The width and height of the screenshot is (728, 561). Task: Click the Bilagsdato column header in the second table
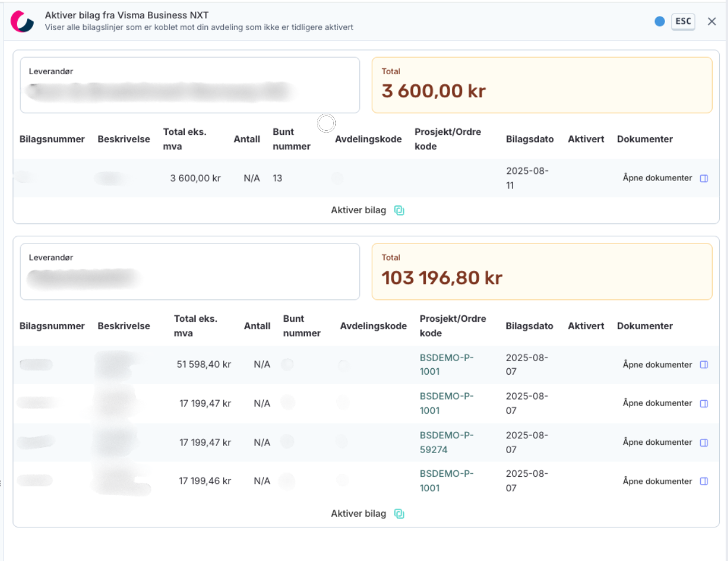click(530, 326)
